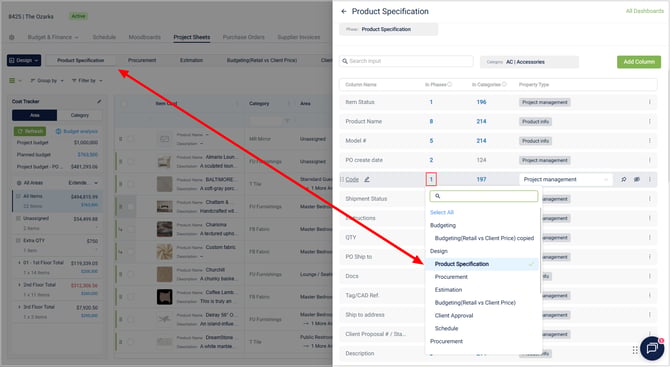Open the chat support bubble icon
Screen dimensions: 670x367
pos(652,348)
